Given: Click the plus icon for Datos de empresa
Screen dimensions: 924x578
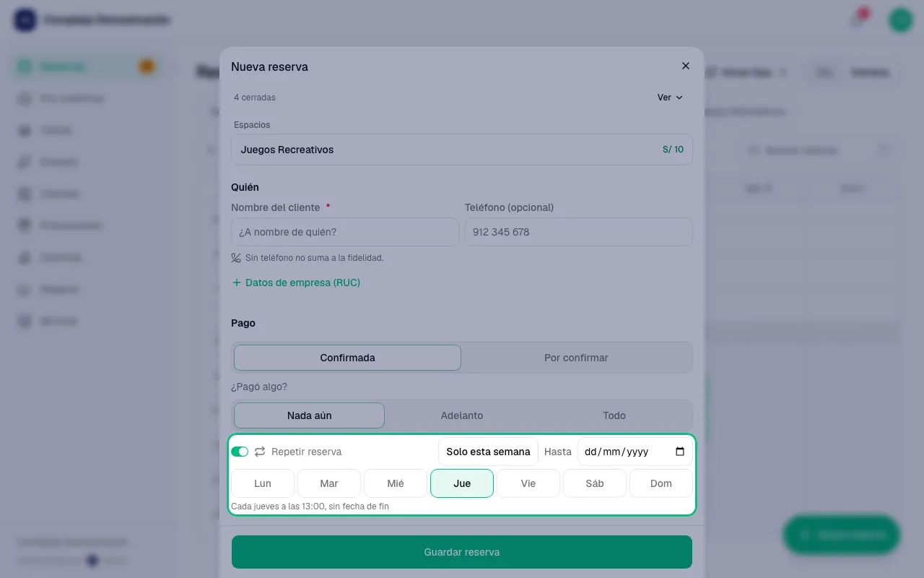Looking at the screenshot, I should pyautogui.click(x=236, y=282).
